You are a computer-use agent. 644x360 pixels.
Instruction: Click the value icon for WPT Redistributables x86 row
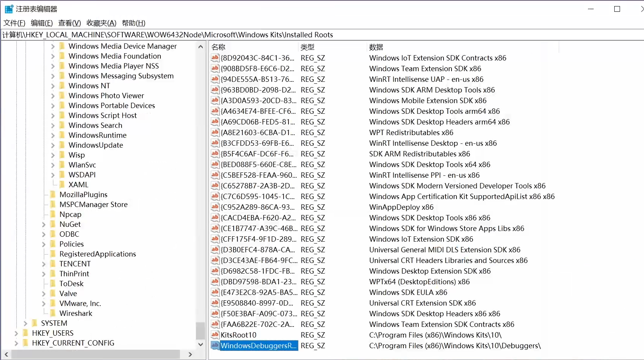(215, 132)
